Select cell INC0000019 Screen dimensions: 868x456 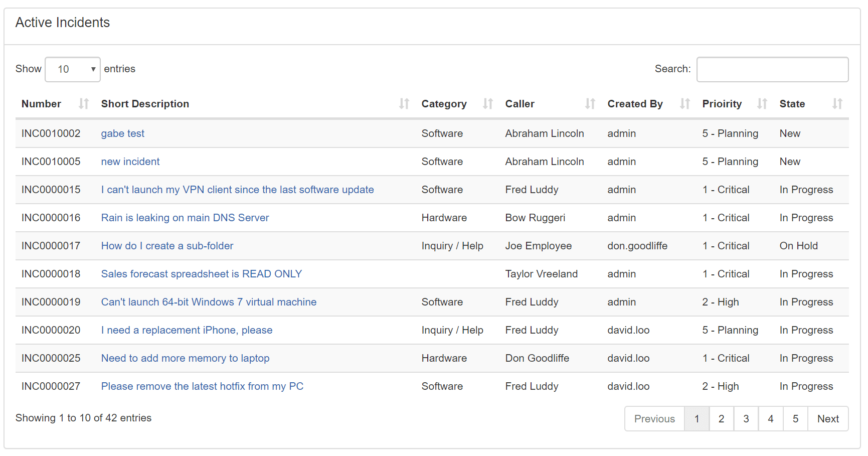coord(51,302)
